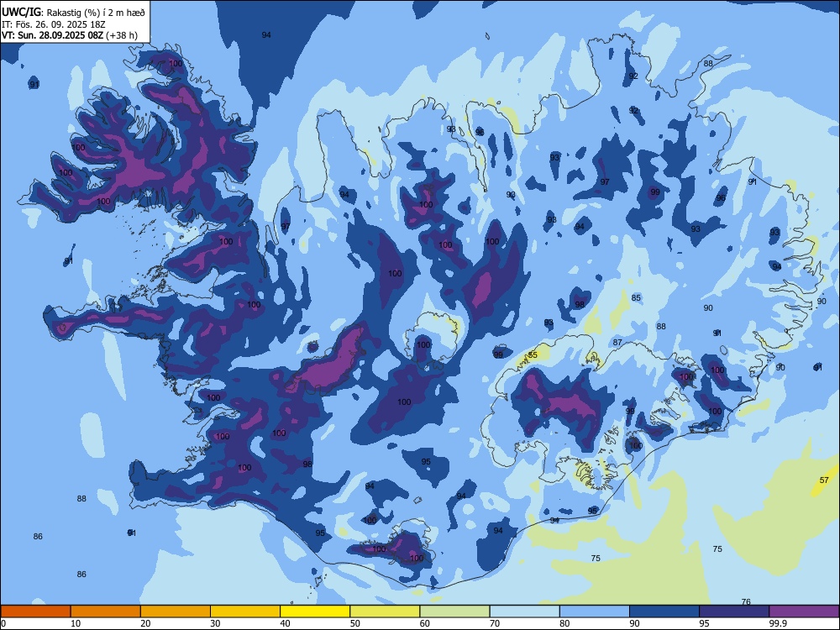Click the "40" tick label on the legend
This screenshot has height=630, width=840.
(x=285, y=623)
